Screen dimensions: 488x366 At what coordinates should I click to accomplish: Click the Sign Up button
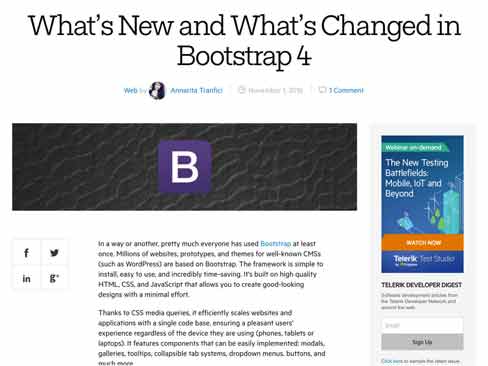click(x=422, y=342)
